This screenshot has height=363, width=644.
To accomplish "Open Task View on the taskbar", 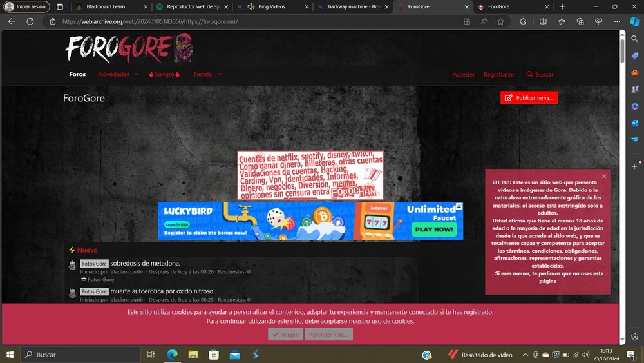I will pyautogui.click(x=151, y=355).
